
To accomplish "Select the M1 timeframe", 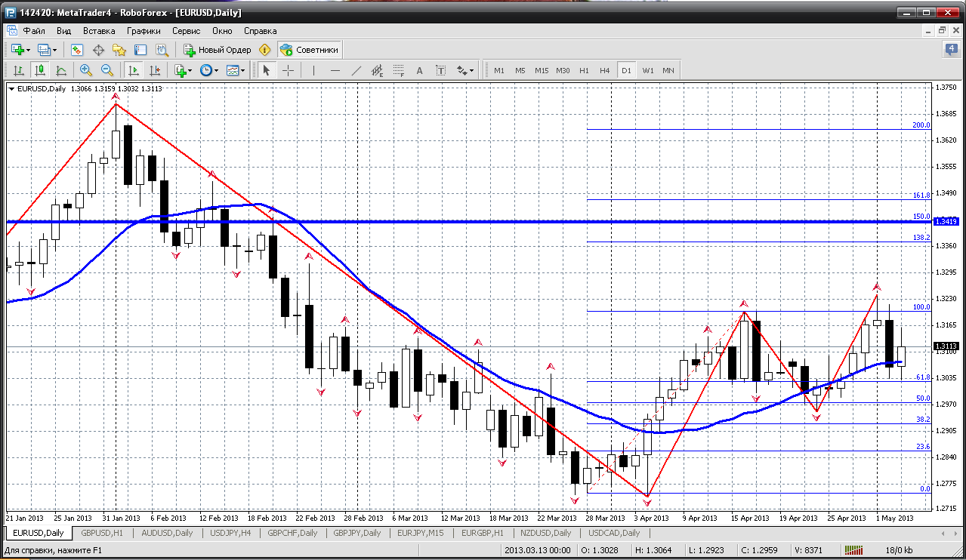I will 498,70.
